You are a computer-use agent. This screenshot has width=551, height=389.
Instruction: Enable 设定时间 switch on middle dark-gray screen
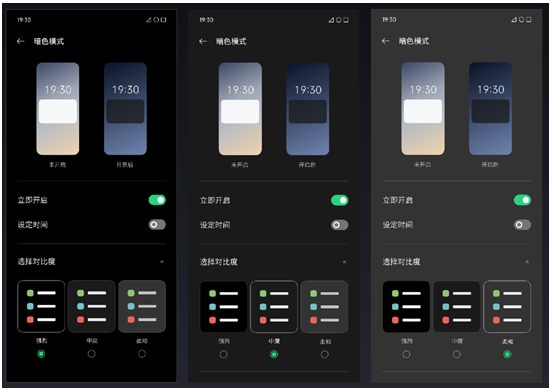click(339, 225)
